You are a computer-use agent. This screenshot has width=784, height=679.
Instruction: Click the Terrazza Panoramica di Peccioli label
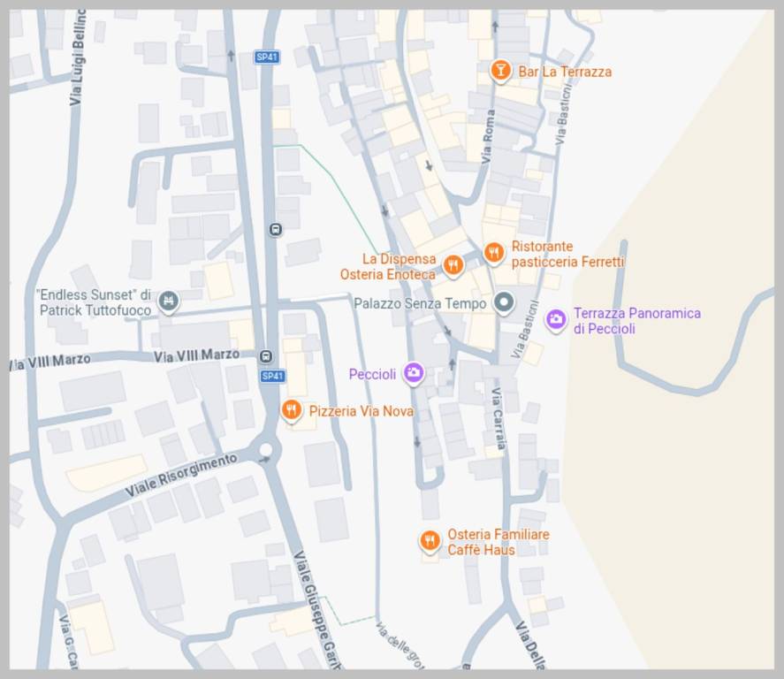pos(637,321)
